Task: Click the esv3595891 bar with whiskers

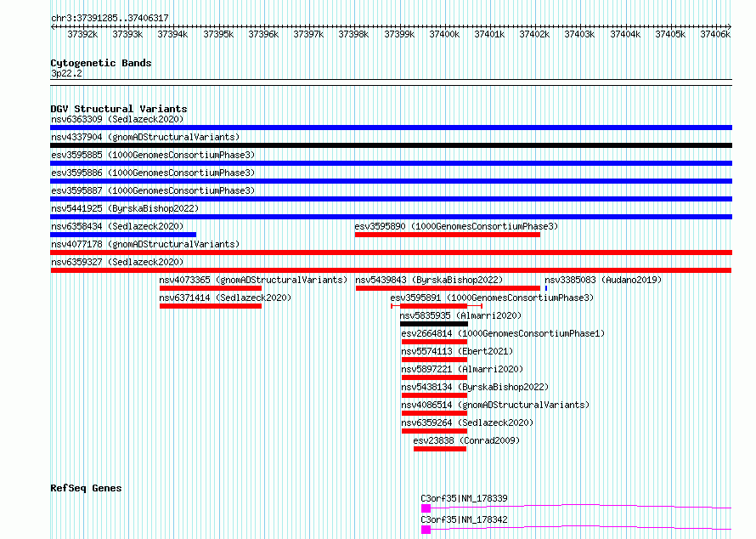Action: [x=437, y=306]
